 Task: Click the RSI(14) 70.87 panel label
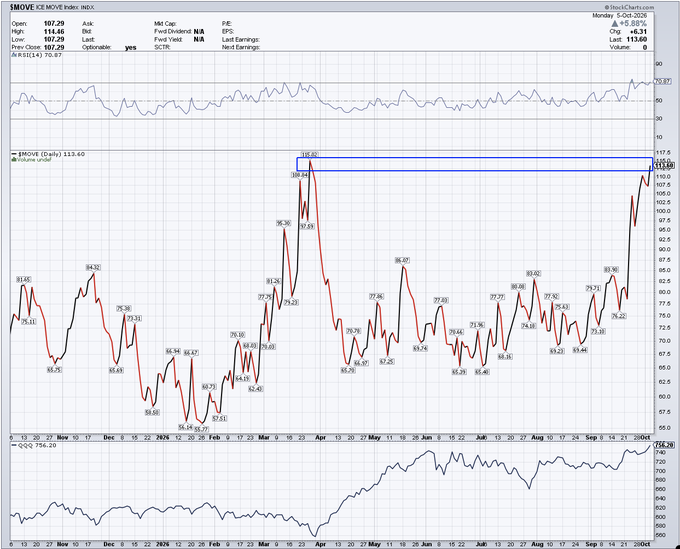(x=40, y=55)
